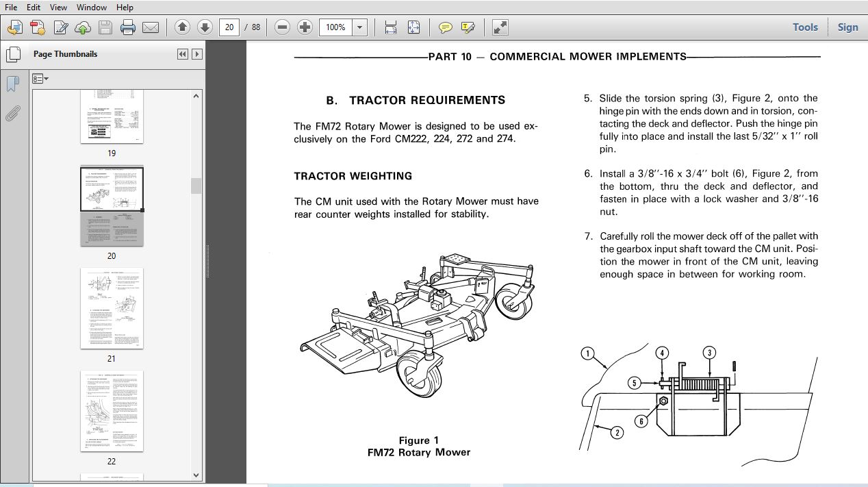Open the Edit menu
Screen dimensions: 868x487
[x=33, y=7]
